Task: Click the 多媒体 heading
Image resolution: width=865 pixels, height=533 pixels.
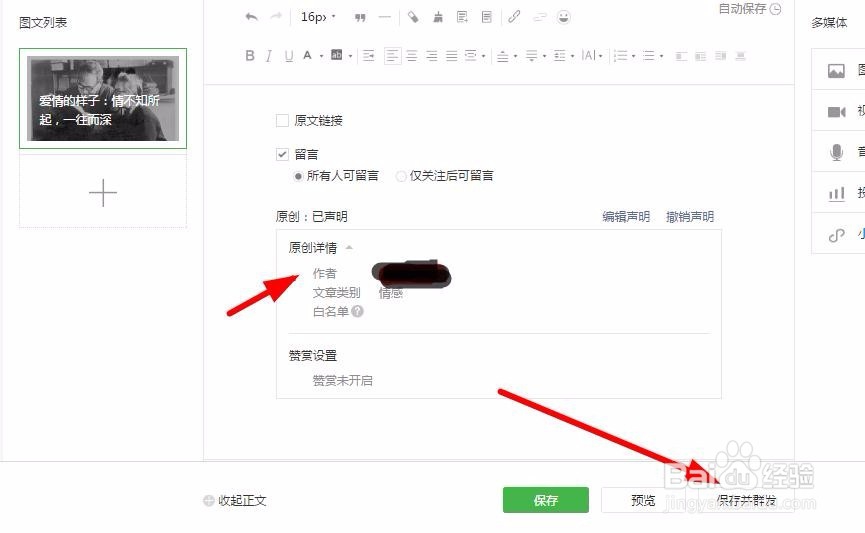Action: pyautogui.click(x=829, y=23)
